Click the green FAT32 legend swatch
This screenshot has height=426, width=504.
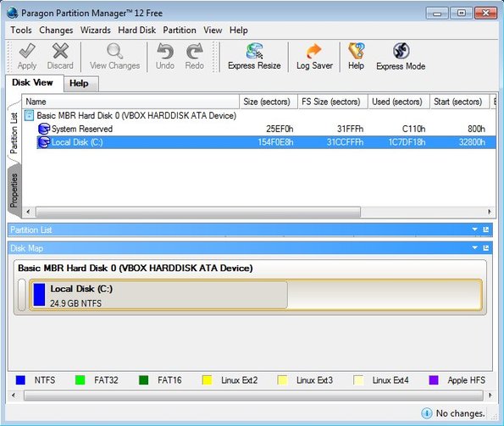[x=80, y=380]
